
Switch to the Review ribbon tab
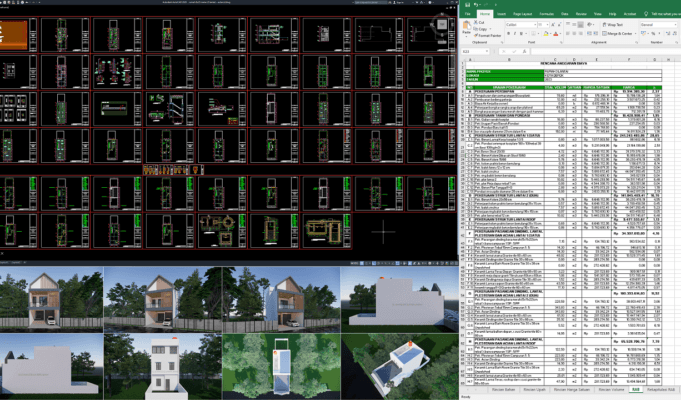[x=581, y=14]
